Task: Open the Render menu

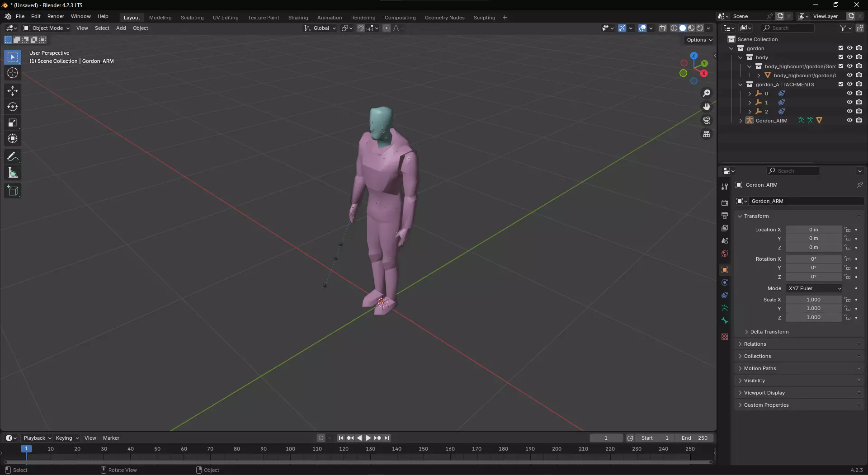Action: click(x=56, y=16)
